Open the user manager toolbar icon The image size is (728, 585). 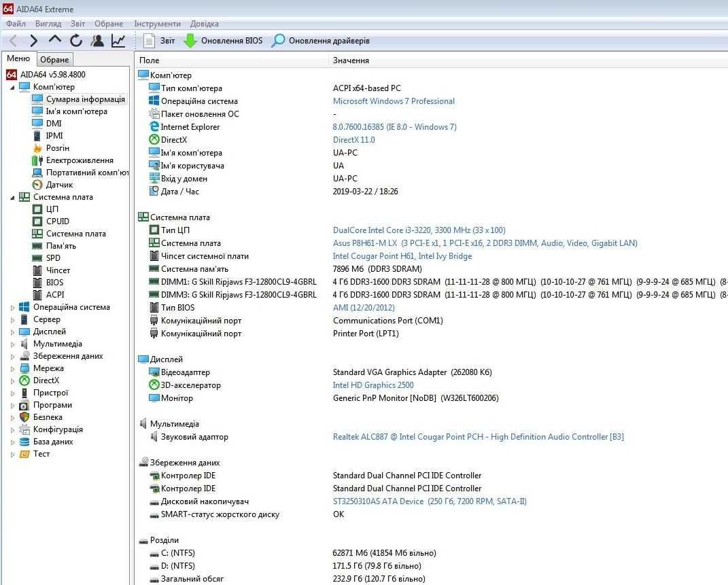(x=97, y=41)
